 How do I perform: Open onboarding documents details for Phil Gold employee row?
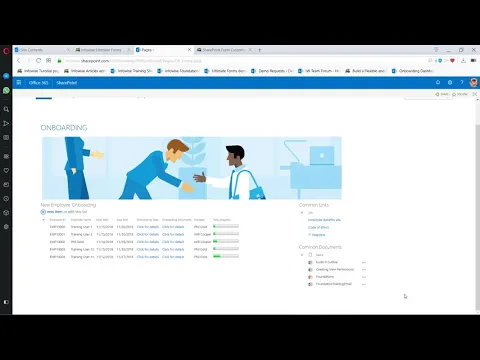173,242
